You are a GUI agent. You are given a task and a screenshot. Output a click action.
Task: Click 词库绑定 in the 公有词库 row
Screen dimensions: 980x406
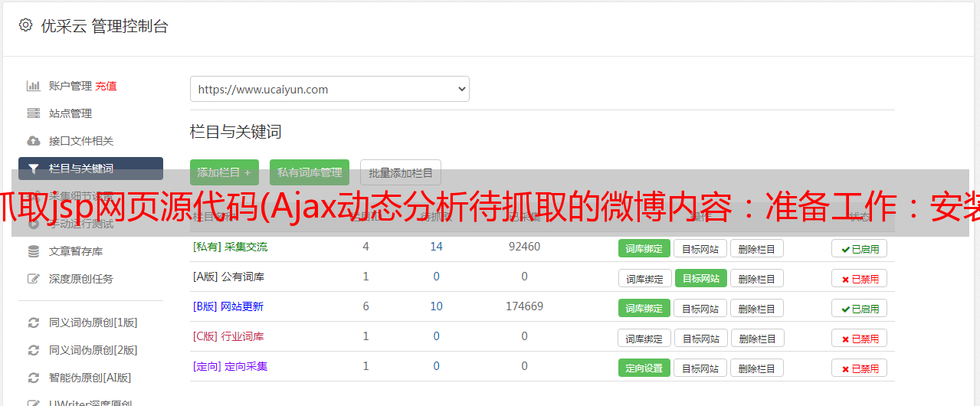pyautogui.click(x=644, y=278)
